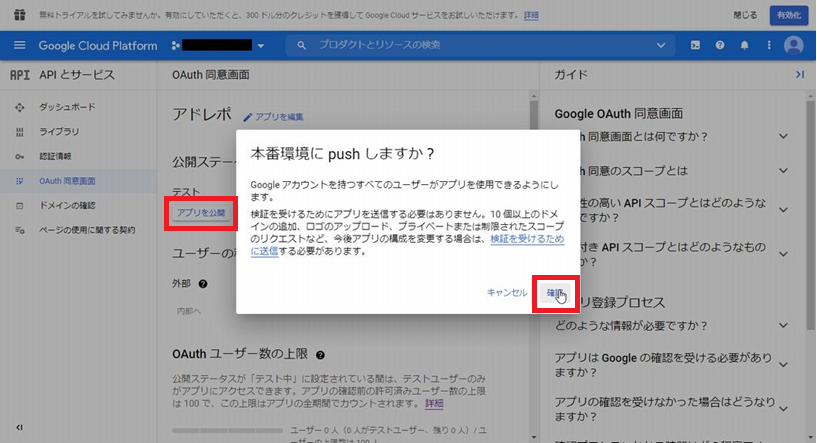Open 詳細 link under OAuth ユーザー数の上限
Image resolution: width=817 pixels, height=443 pixels.
click(434, 403)
